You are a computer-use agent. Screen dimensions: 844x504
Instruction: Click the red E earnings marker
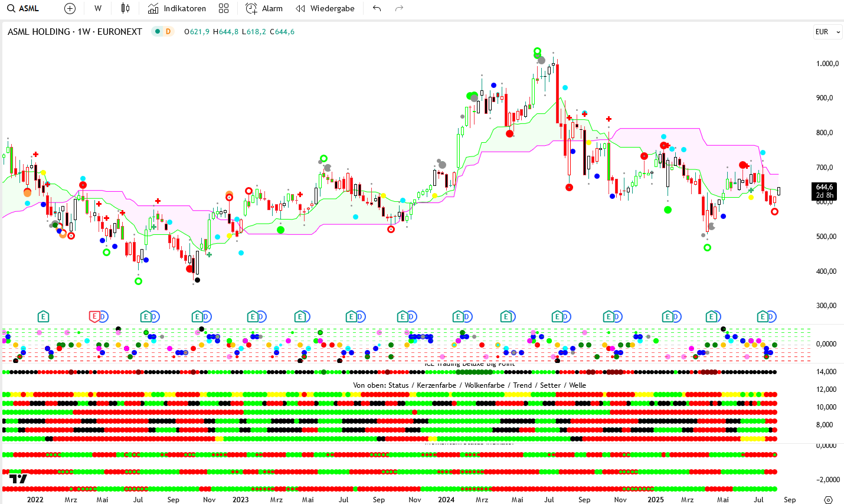[x=94, y=317]
